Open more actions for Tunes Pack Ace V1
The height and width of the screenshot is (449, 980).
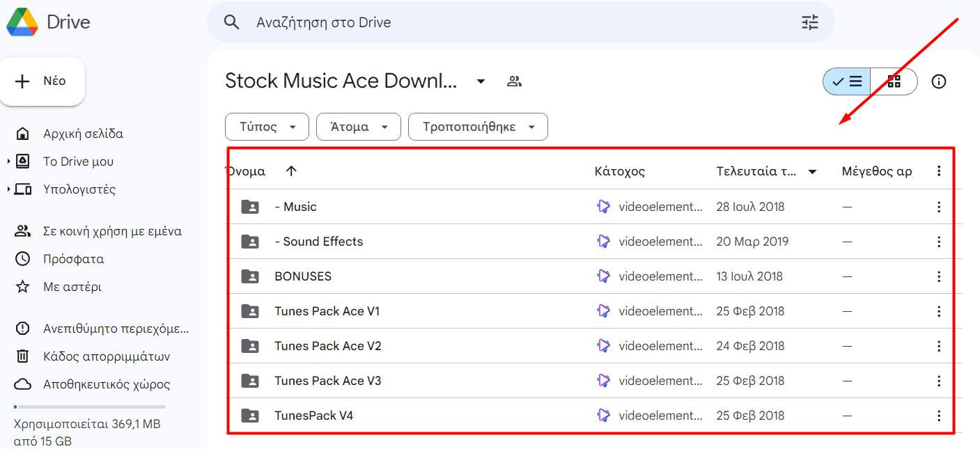point(939,311)
